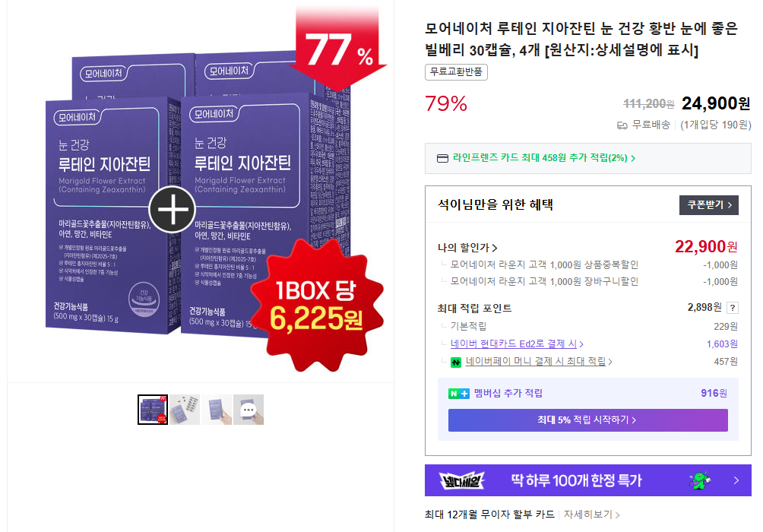This screenshot has height=532, width=763.
Task: Click the credit card icon beside 라인프렌즈 카드
Action: pyautogui.click(x=442, y=158)
